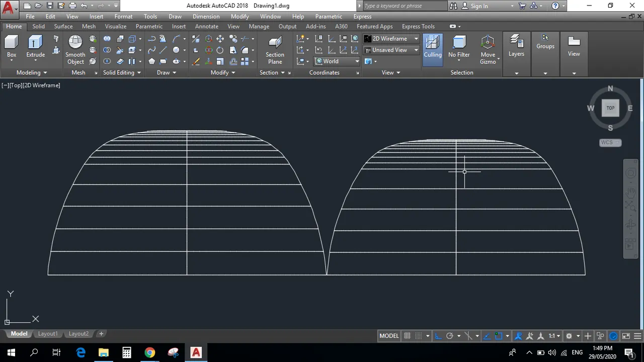
Task: Open the World UCS dropdown
Action: coord(337,61)
